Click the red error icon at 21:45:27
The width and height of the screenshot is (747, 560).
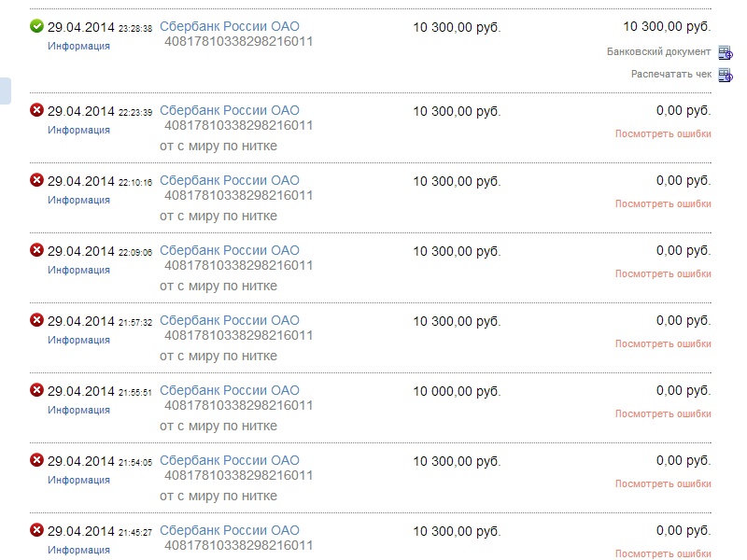point(36,530)
